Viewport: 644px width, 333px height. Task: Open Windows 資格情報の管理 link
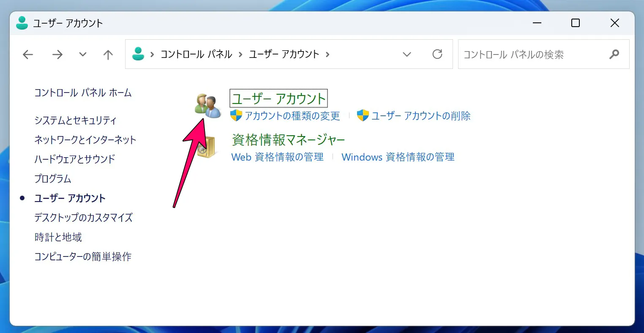(x=398, y=157)
